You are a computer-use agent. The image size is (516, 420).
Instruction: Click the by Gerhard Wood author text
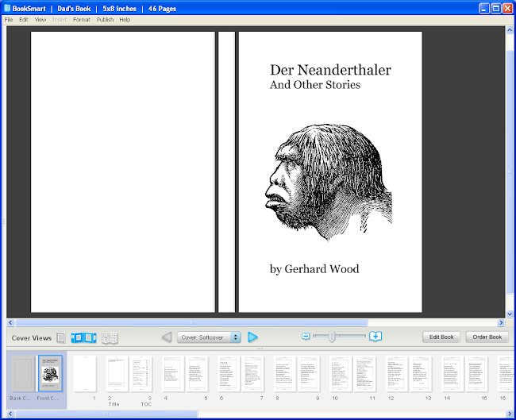314,269
